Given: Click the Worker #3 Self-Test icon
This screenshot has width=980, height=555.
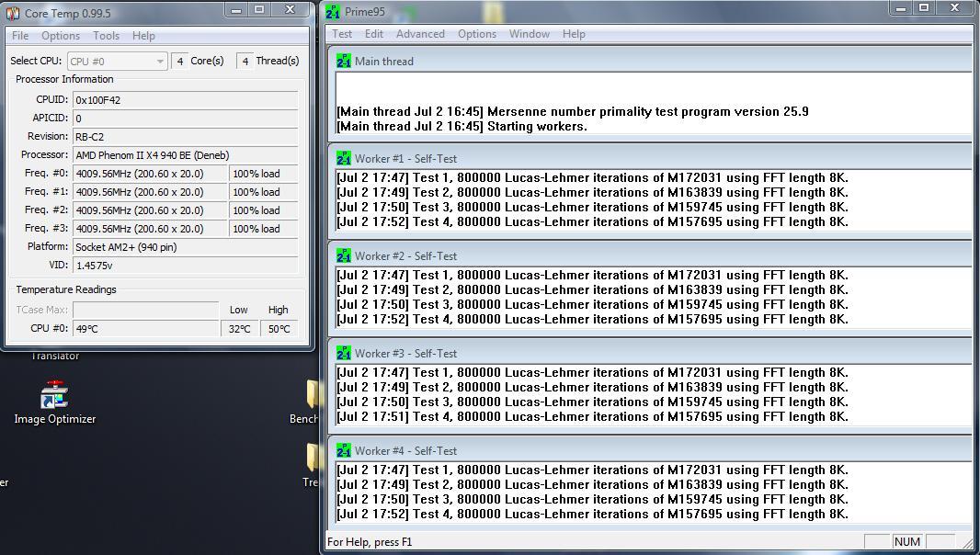Looking at the screenshot, I should (344, 353).
